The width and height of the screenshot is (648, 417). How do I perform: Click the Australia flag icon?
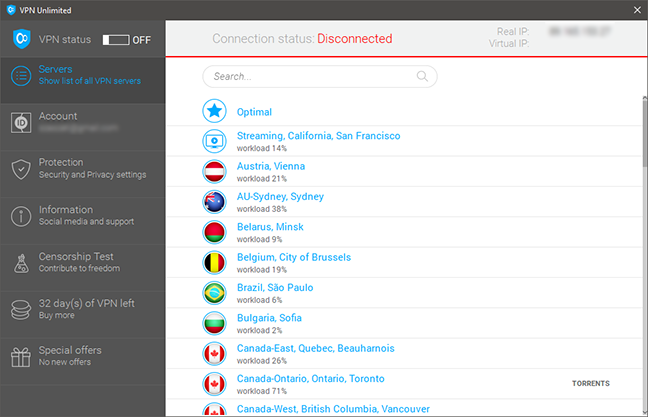214,202
